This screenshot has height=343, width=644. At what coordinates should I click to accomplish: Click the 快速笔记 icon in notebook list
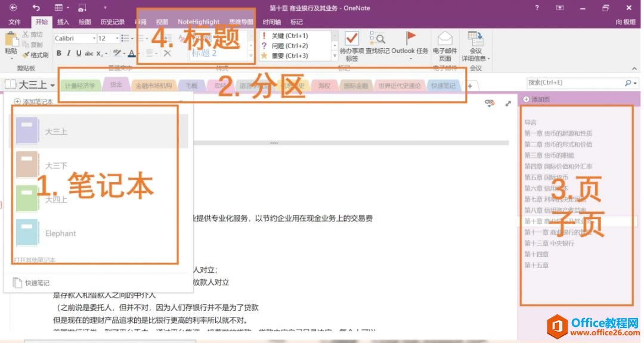17,283
